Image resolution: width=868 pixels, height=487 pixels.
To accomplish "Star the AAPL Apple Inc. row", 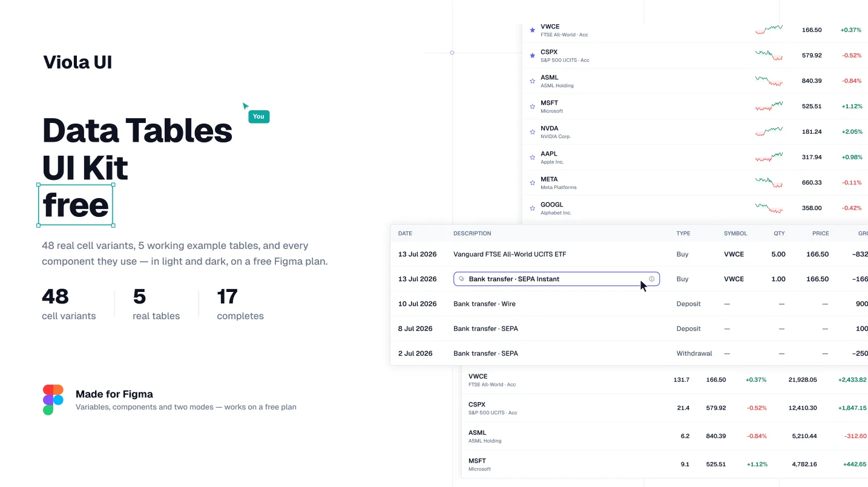I will point(533,157).
